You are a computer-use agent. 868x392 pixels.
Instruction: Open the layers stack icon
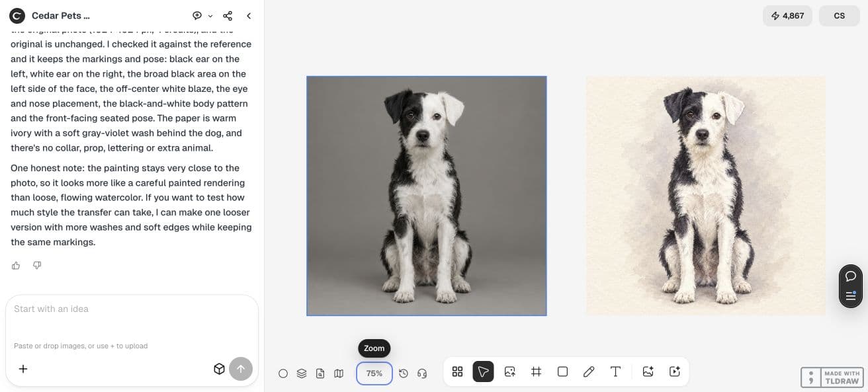pyautogui.click(x=302, y=373)
